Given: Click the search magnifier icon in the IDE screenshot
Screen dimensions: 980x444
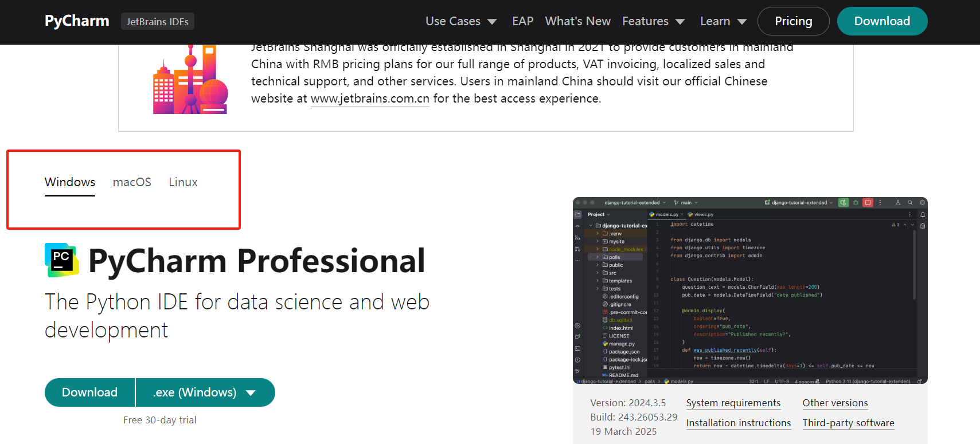Looking at the screenshot, I should 910,202.
